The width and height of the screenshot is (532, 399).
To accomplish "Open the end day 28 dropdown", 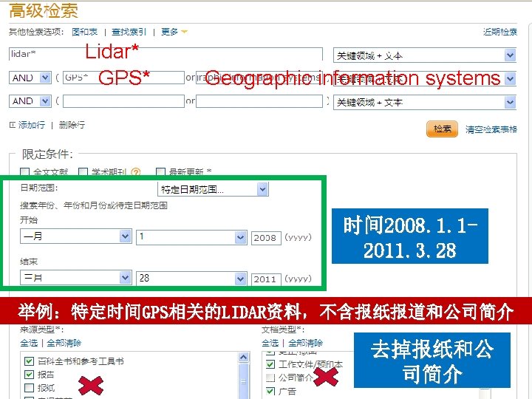I will click(191, 279).
